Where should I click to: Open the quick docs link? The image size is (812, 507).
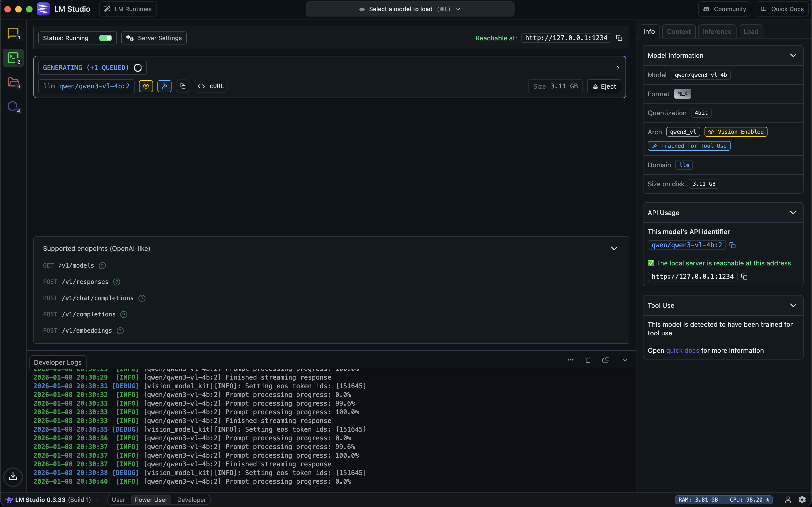[x=682, y=350]
